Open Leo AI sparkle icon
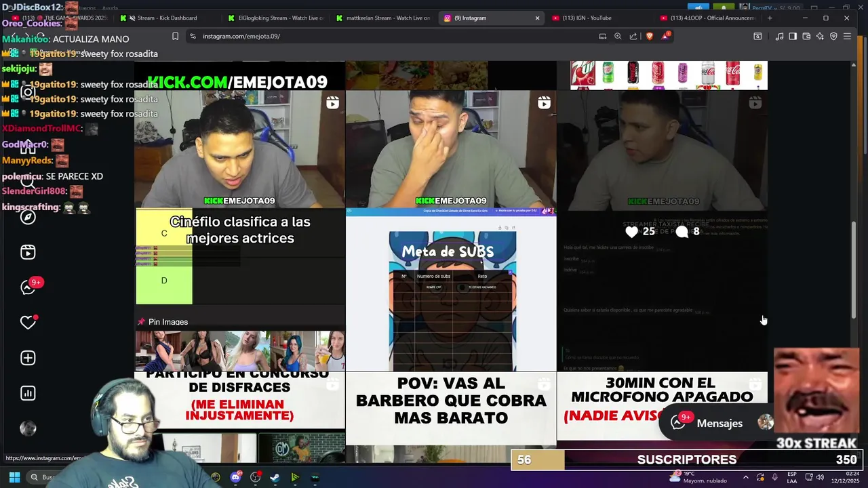The height and width of the screenshot is (488, 868). tap(820, 36)
